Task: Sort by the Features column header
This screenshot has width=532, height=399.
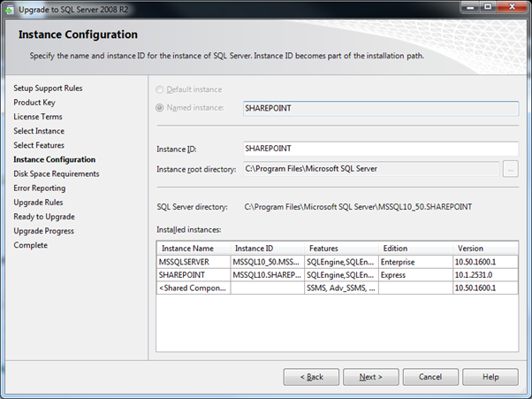Action: 341,249
